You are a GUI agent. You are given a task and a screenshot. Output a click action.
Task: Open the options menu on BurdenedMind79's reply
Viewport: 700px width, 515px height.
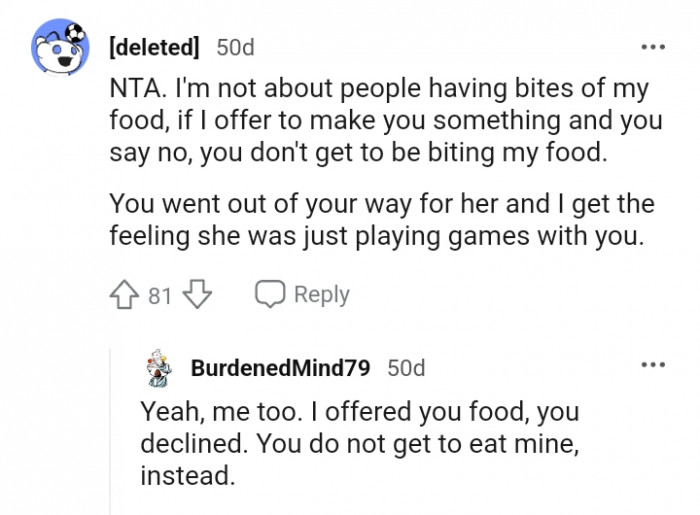pos(653,365)
